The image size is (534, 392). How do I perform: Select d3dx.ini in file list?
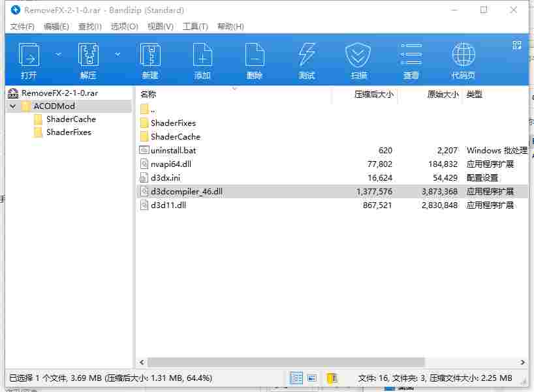click(166, 177)
